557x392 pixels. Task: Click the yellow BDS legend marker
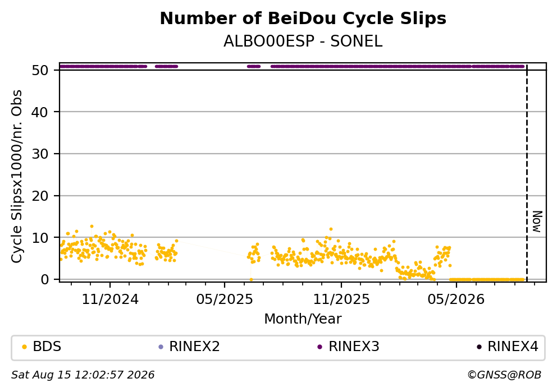(24, 347)
